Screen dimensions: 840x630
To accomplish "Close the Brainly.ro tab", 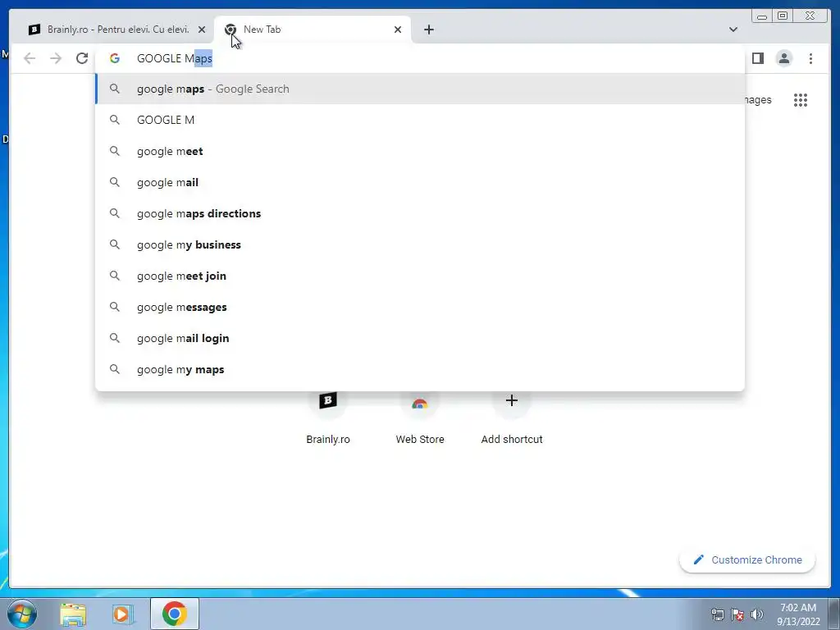I will coord(202,30).
